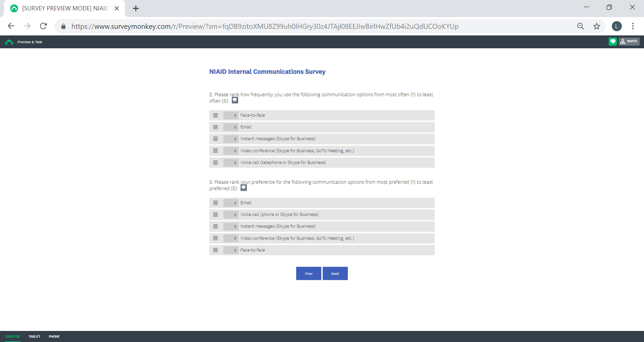This screenshot has height=342, width=644.
Task: Expand rank dropdown for Face-to-face in question 3
Action: point(231,250)
